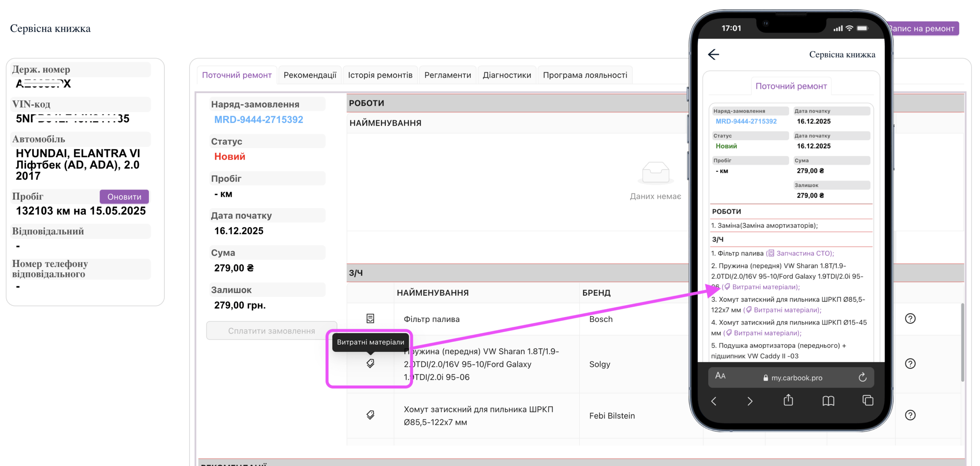Tap the AA text size control in Safari
980x466 pixels.
click(x=720, y=376)
